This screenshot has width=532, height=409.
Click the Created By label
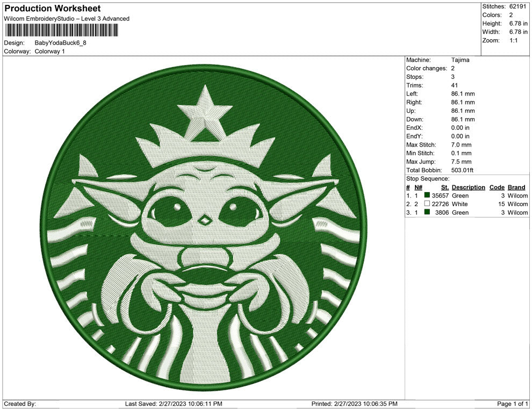[x=20, y=404]
